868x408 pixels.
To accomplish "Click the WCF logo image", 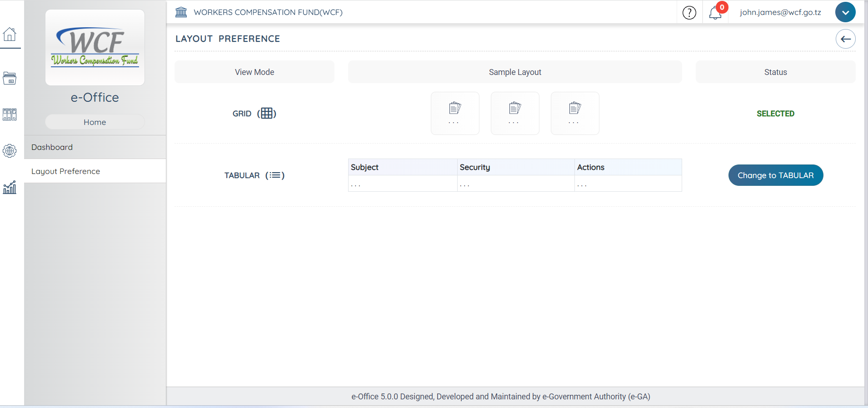I will coord(95,47).
